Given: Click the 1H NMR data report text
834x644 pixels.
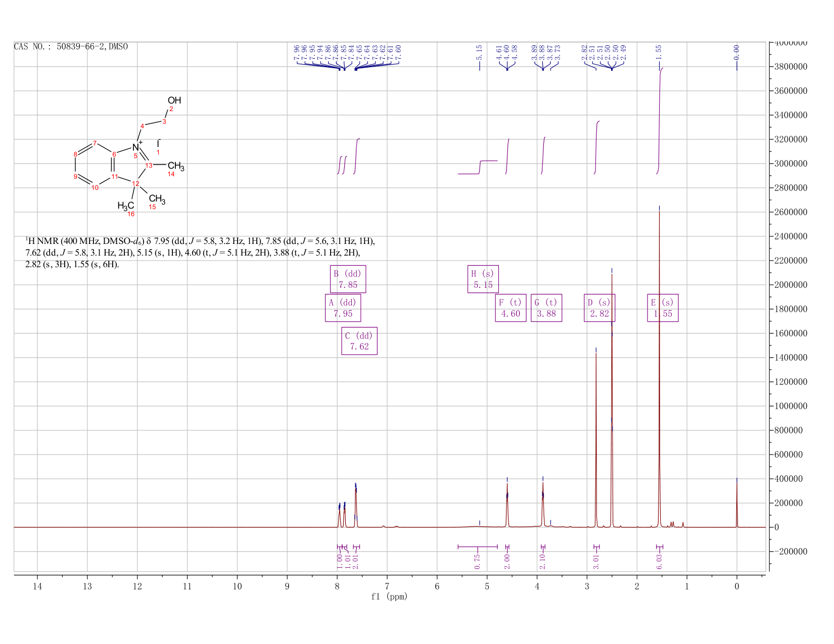Looking at the screenshot, I should (x=200, y=253).
